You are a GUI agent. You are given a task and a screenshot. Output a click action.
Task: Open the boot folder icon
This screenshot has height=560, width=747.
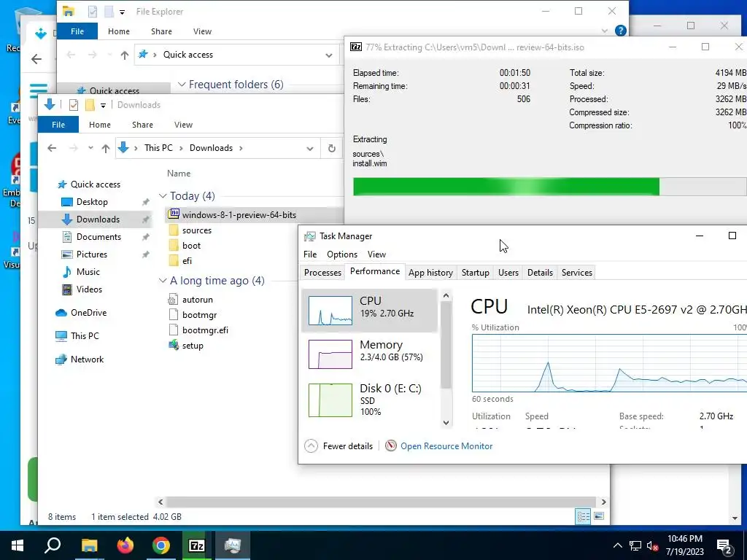(x=174, y=246)
